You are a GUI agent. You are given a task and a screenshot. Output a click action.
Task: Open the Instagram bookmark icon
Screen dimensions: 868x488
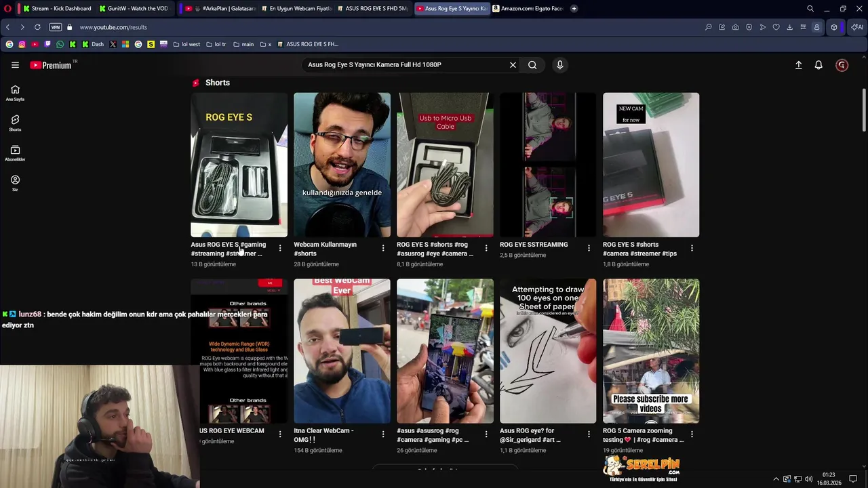[x=22, y=44]
